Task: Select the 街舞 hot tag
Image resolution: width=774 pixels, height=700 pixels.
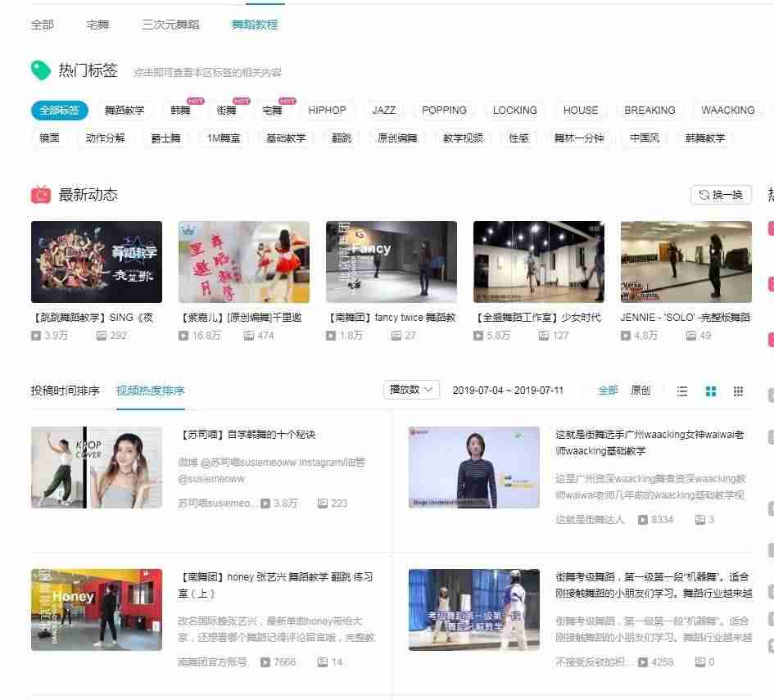Action: point(226,110)
